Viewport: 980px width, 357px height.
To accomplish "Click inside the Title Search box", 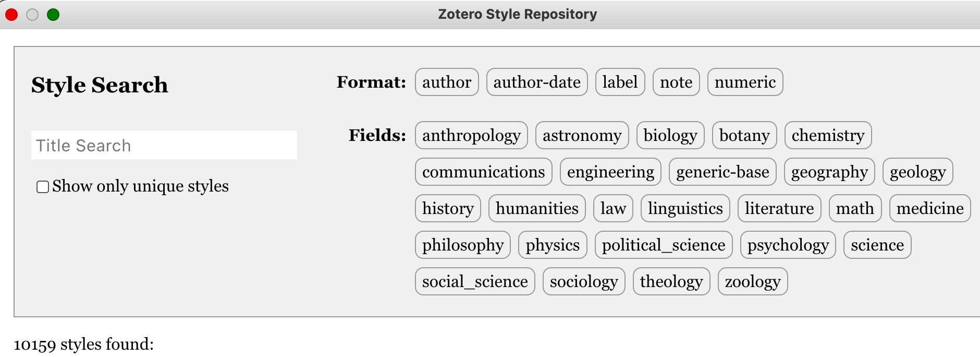I will coord(164,145).
